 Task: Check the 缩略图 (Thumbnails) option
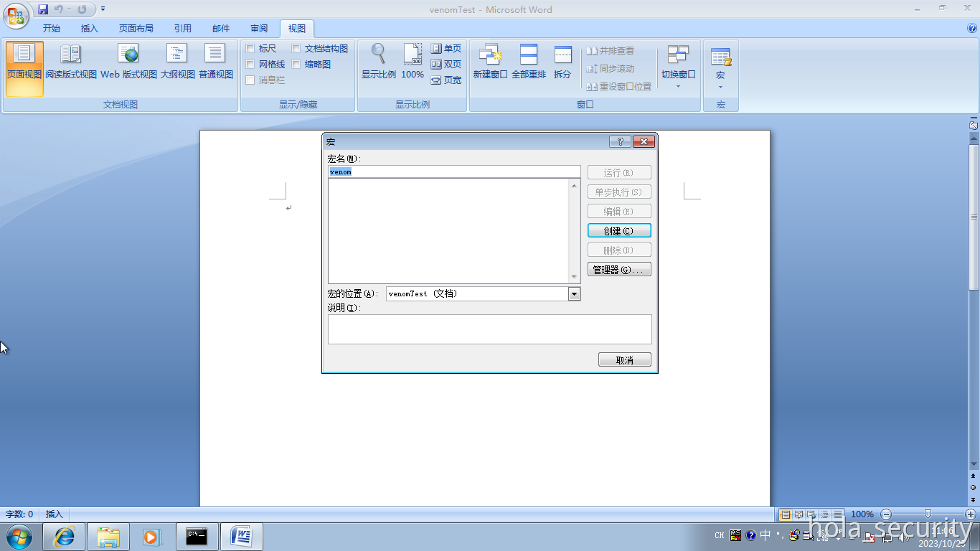point(296,64)
